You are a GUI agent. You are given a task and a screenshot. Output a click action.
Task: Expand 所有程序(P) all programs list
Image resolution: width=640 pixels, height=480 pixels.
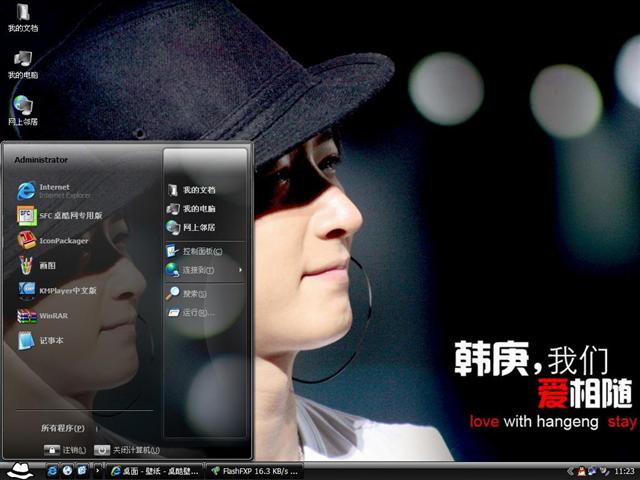[65, 428]
